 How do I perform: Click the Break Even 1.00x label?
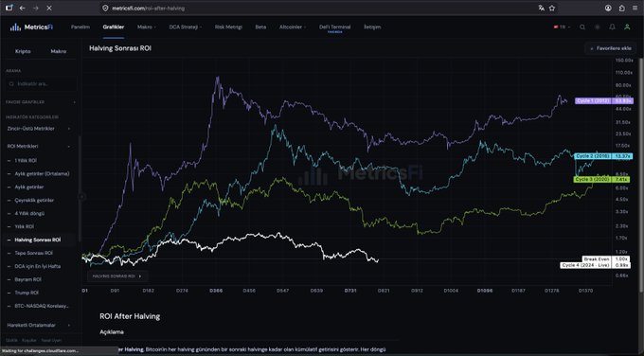point(606,259)
